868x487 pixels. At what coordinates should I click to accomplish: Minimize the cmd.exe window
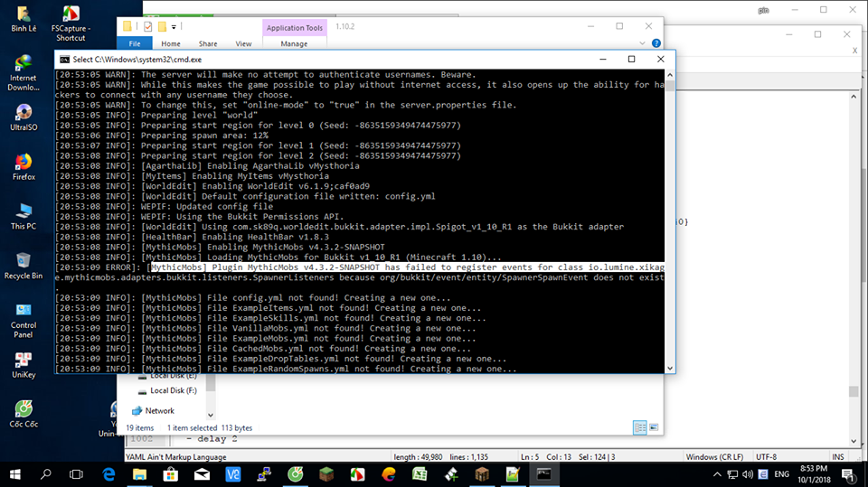click(x=603, y=60)
